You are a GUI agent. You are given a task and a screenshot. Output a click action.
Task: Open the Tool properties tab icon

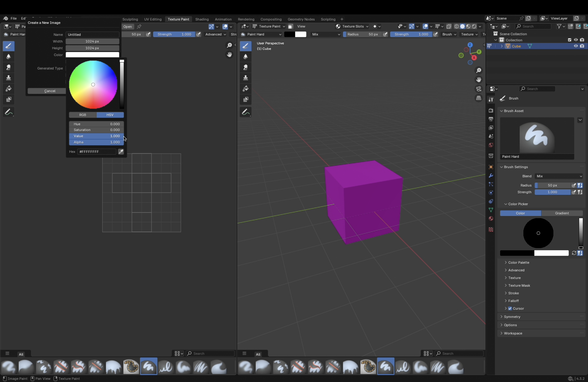(491, 99)
